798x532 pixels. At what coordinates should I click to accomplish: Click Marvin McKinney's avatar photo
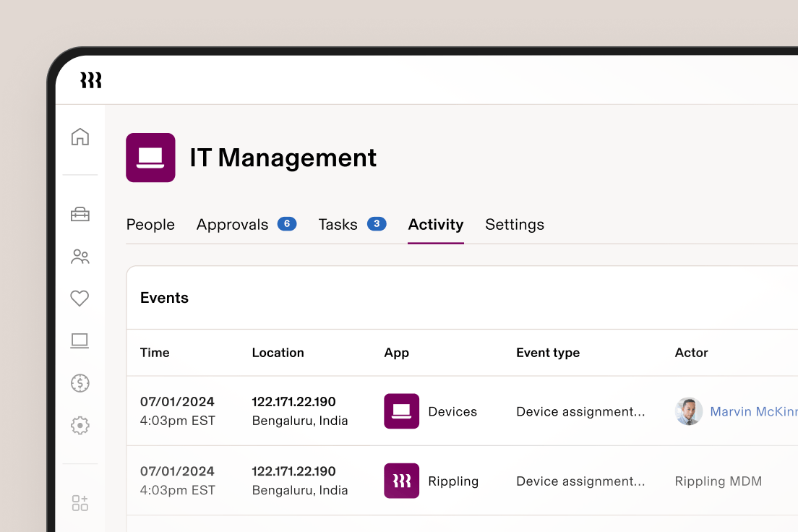(688, 411)
